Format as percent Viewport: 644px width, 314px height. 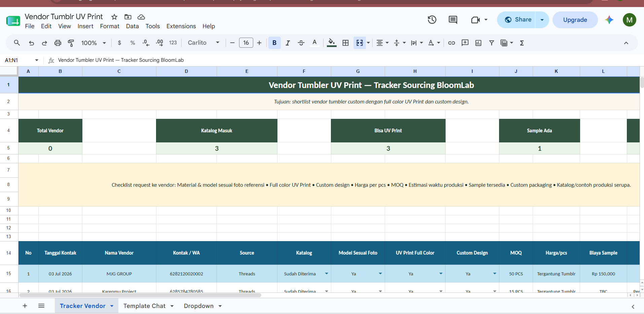point(132,43)
